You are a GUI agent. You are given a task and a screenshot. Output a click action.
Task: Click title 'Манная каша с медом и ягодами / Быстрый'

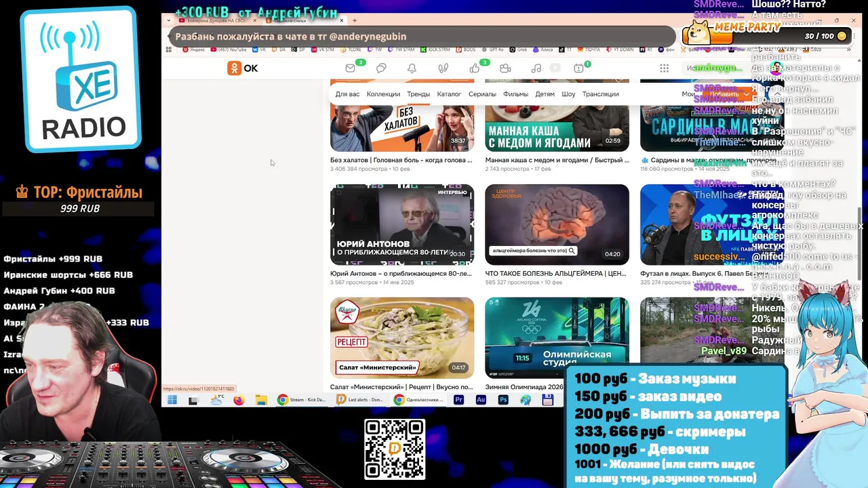tap(557, 161)
